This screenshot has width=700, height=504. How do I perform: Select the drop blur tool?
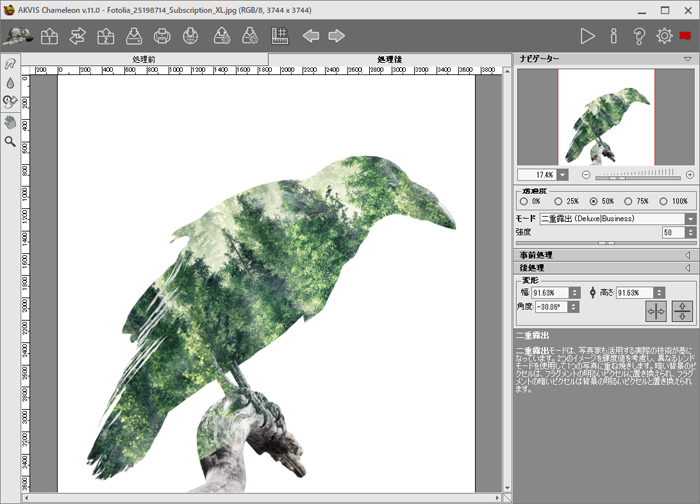[10, 83]
